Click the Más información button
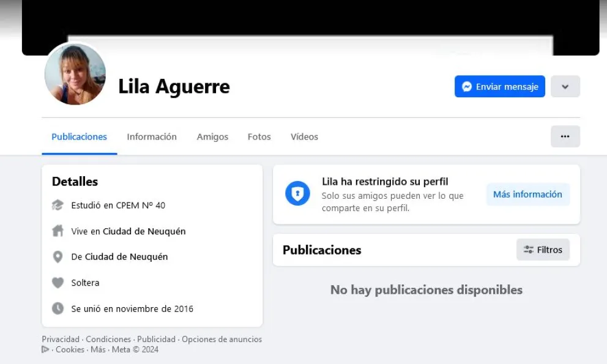Viewport: 607px width, 364px height. [x=527, y=194]
